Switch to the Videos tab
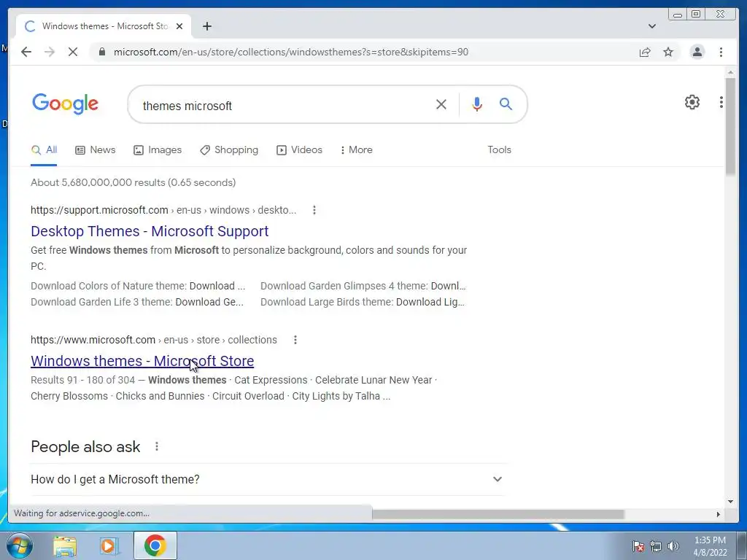 pos(300,150)
